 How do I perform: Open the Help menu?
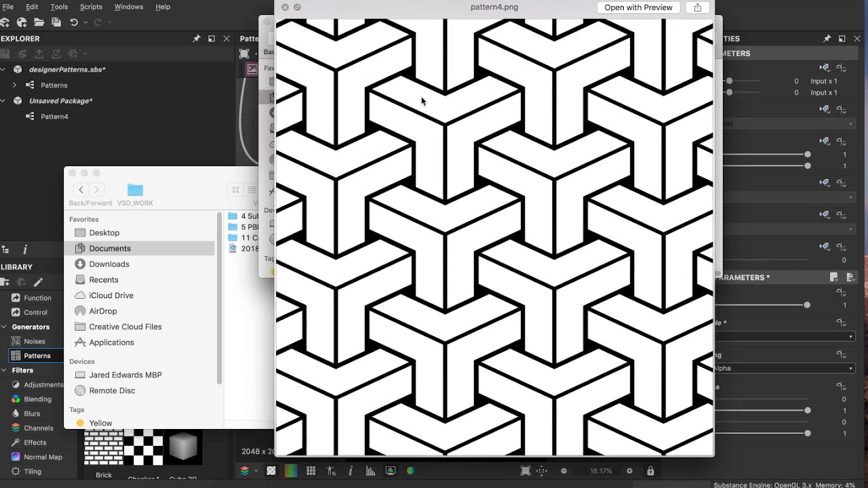[x=163, y=7]
